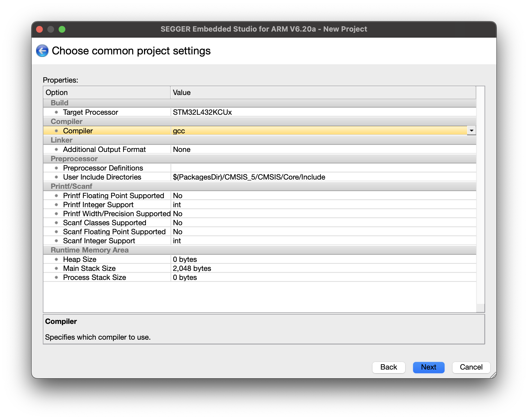Image resolution: width=528 pixels, height=420 pixels.
Task: Select Printf Floating Point Supported value
Action: point(323,196)
